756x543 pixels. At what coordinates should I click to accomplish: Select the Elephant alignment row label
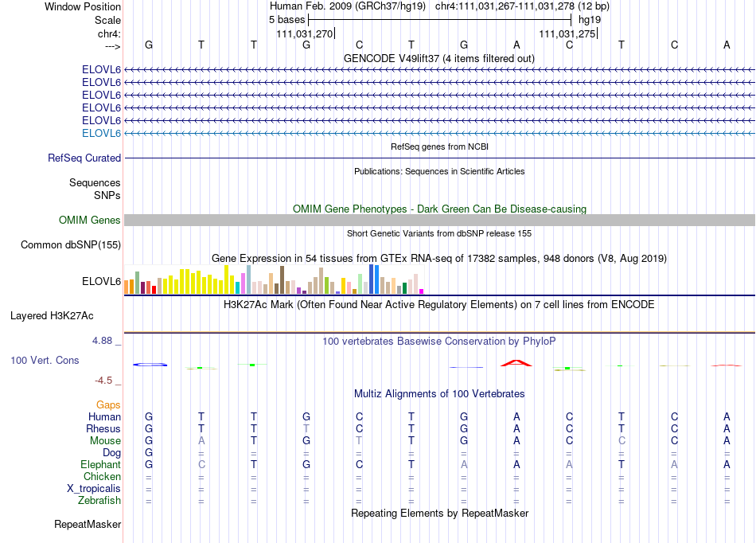[100, 464]
